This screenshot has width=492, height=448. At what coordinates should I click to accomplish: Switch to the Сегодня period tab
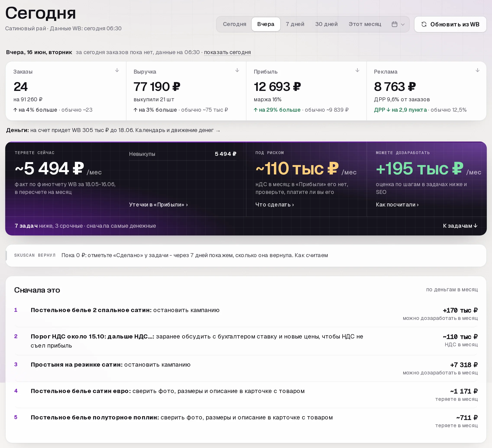235,24
